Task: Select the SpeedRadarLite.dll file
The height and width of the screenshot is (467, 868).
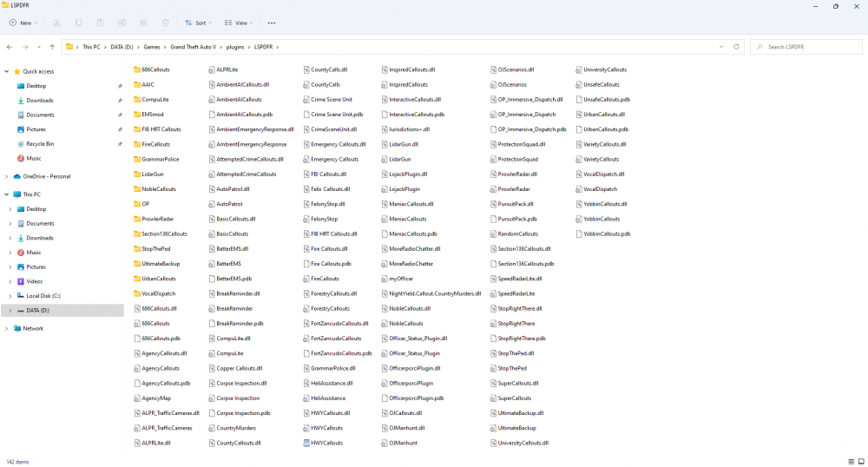Action: coord(516,279)
